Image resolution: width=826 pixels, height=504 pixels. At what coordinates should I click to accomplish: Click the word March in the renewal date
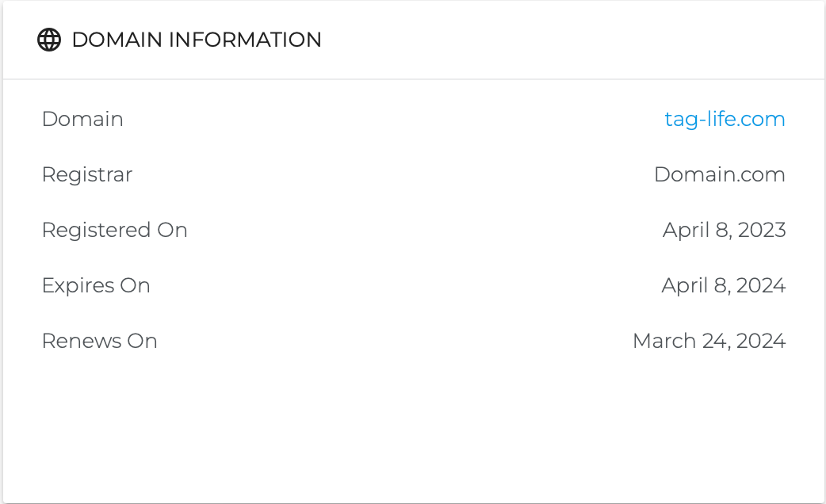tap(658, 341)
